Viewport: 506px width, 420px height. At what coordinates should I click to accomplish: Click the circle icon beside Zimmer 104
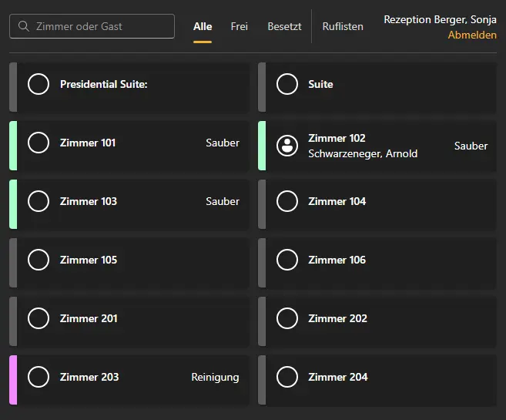pos(287,201)
